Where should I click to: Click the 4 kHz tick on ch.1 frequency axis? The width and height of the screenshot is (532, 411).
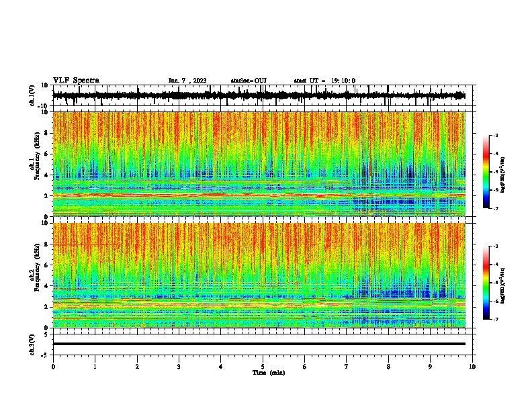[46, 175]
